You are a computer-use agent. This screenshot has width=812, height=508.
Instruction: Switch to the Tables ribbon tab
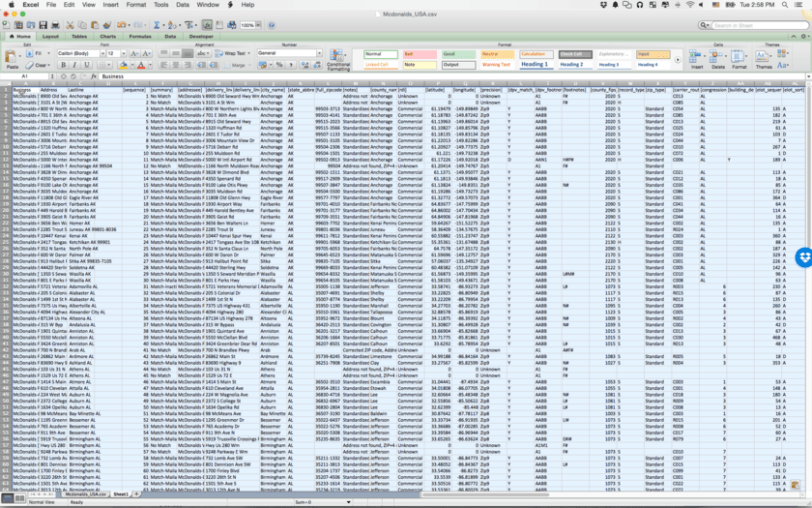(79, 37)
